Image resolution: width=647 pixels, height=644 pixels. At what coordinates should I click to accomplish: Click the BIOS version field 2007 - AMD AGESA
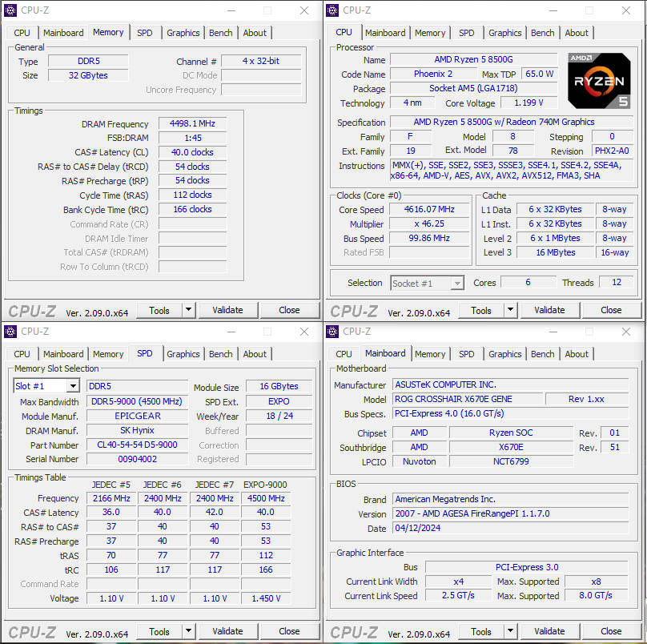(510, 513)
